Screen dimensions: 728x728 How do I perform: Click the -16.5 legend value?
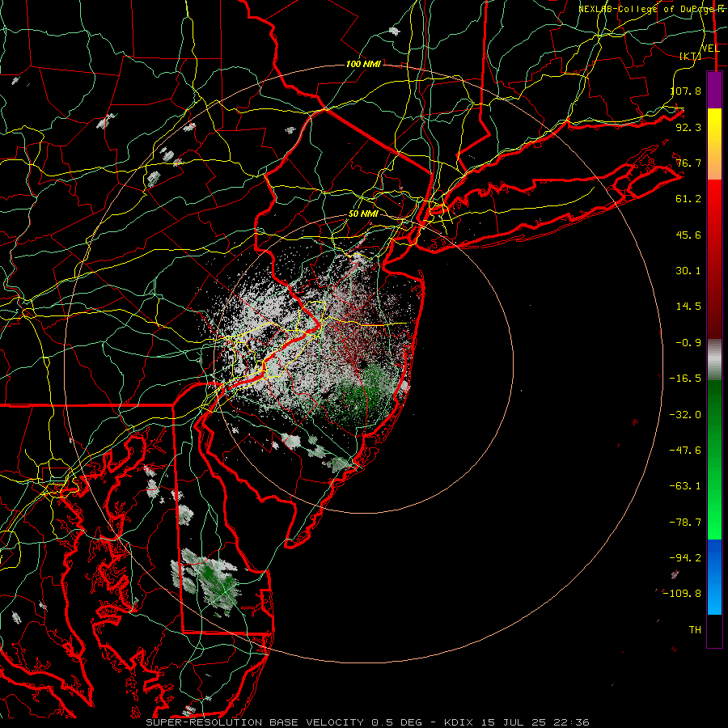(x=685, y=379)
